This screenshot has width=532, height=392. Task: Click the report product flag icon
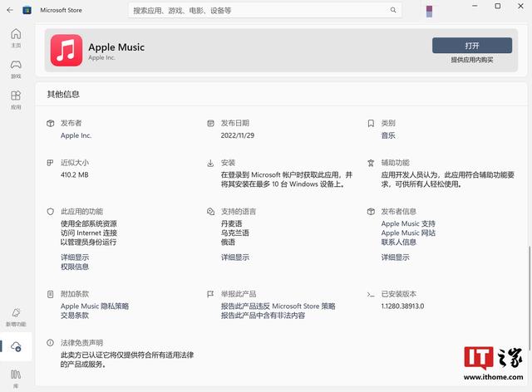pyautogui.click(x=210, y=294)
